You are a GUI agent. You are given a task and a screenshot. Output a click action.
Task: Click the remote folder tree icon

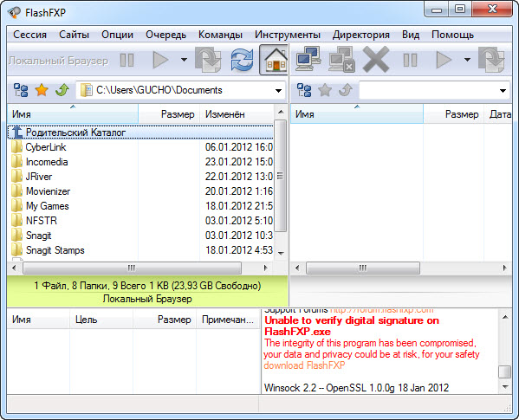[x=304, y=90]
